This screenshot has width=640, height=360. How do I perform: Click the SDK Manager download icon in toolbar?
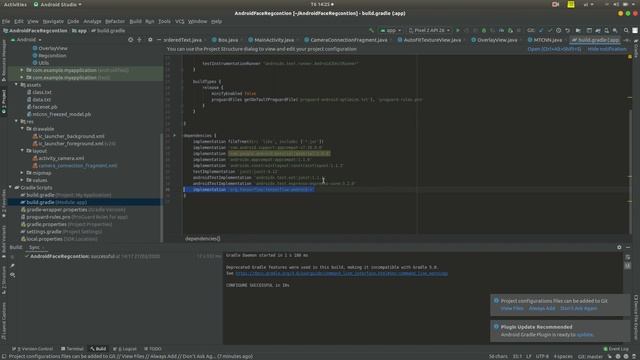point(615,30)
